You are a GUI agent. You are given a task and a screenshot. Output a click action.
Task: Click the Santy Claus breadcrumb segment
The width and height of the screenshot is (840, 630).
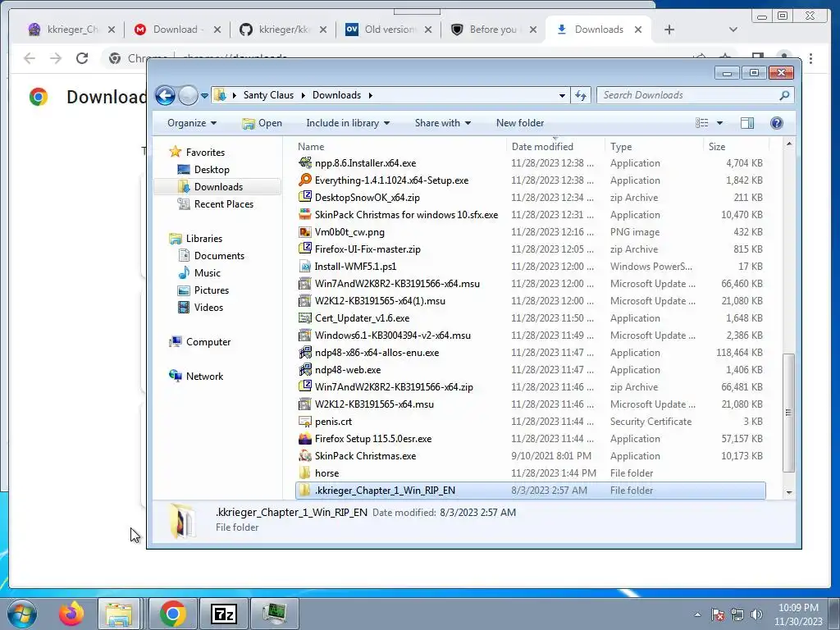268,95
